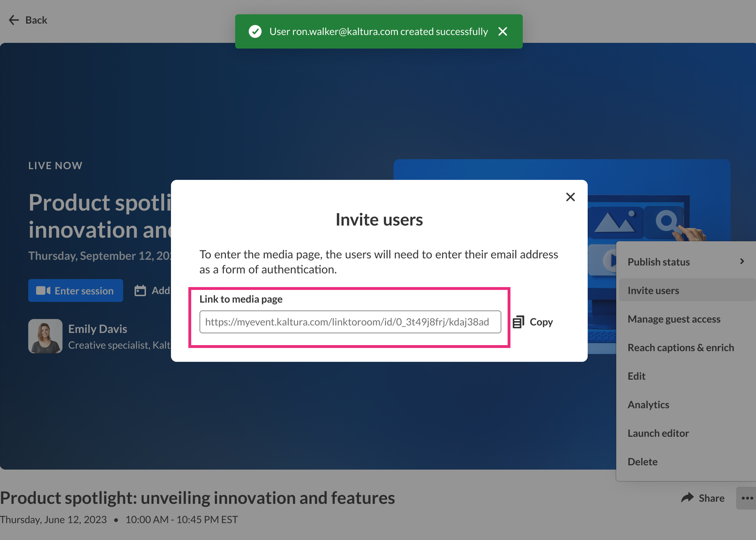Click the Back arrow icon
This screenshot has height=540, width=756.
[14, 20]
